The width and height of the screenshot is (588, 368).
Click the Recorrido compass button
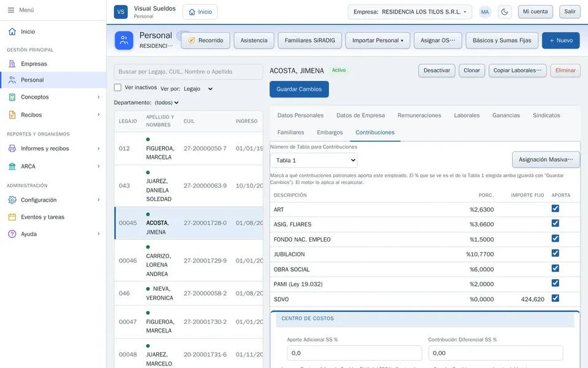click(x=206, y=40)
